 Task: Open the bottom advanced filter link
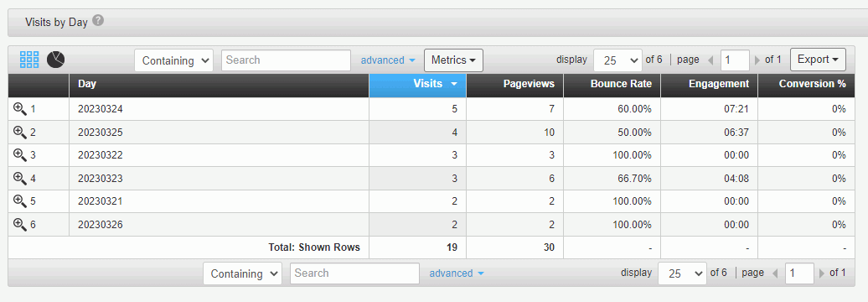pyautogui.click(x=457, y=273)
